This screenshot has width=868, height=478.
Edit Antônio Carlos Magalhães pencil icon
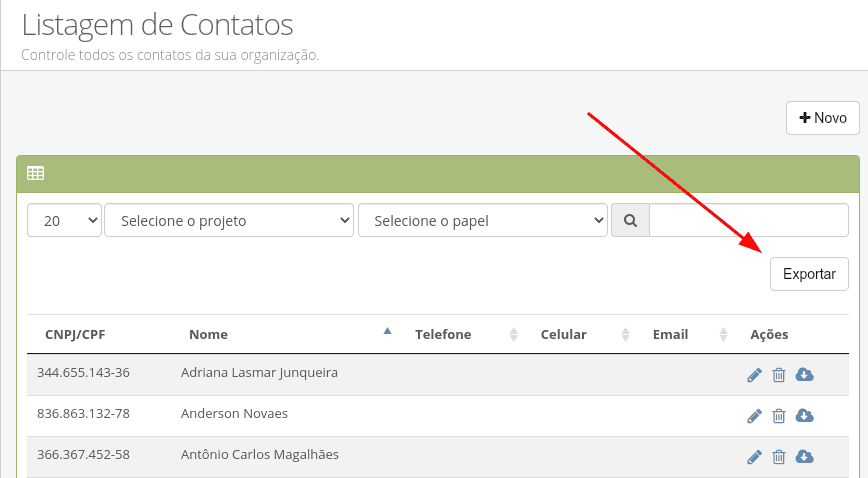click(754, 457)
